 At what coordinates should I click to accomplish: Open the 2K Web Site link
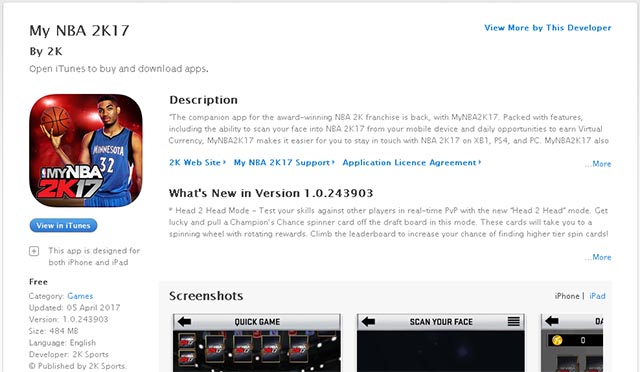(198, 163)
